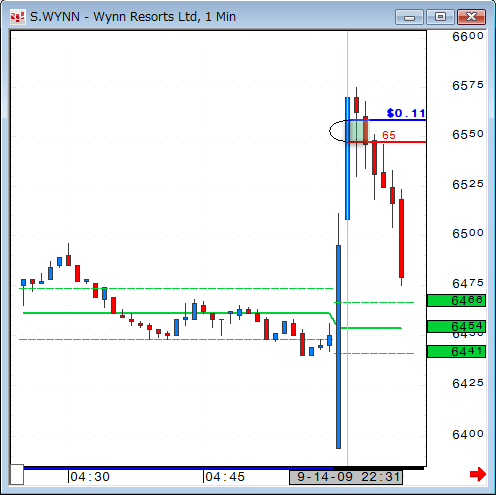The image size is (496, 495).
Task: Click the 6425 price axis label
Action: coord(468,384)
